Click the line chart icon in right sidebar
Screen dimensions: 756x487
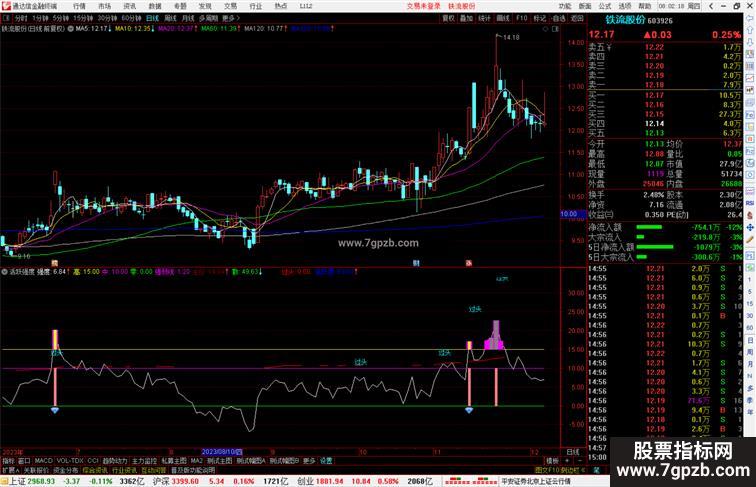pyautogui.click(x=750, y=79)
